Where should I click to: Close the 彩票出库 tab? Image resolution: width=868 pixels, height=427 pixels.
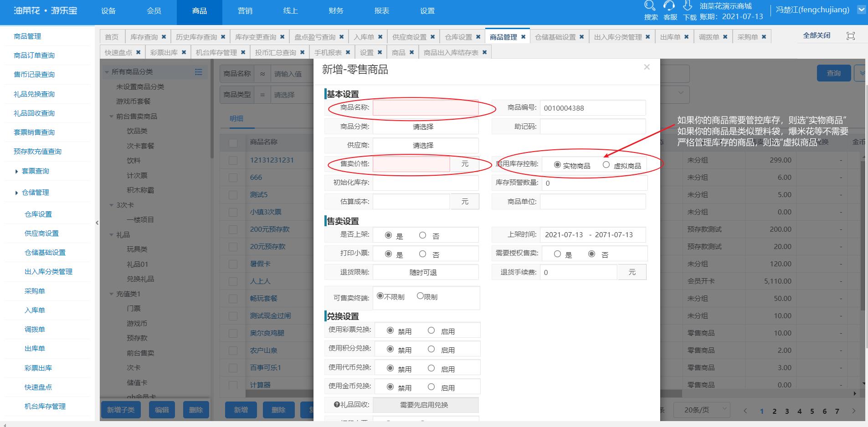(x=184, y=52)
